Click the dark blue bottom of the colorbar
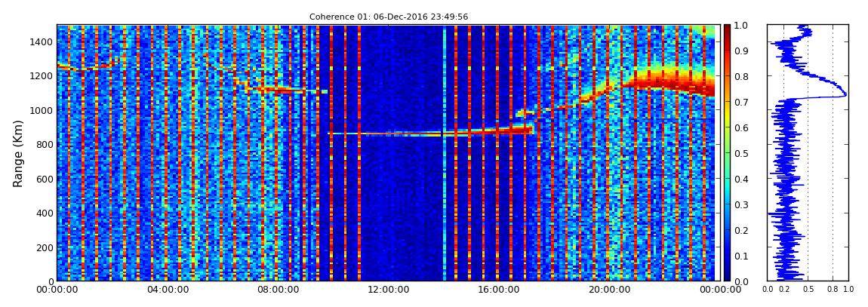 (x=727, y=275)
